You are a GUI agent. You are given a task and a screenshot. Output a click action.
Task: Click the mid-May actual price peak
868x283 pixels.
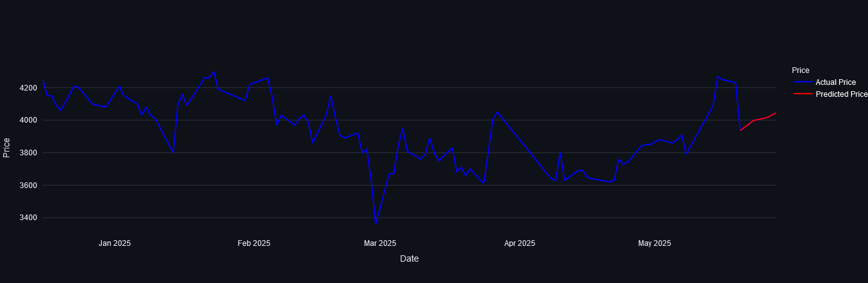[718, 76]
